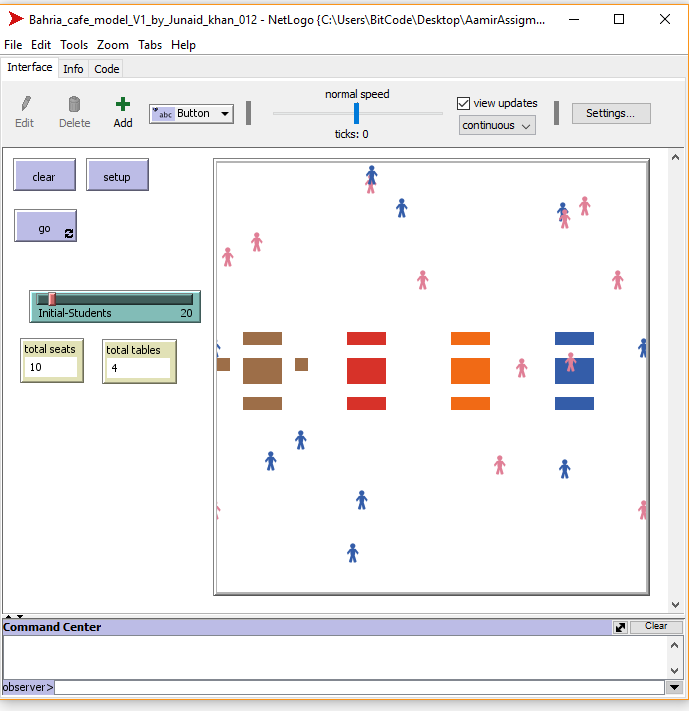Image resolution: width=689 pixels, height=711 pixels.
Task: Toggle the view updates checkbox
Action: [x=464, y=103]
